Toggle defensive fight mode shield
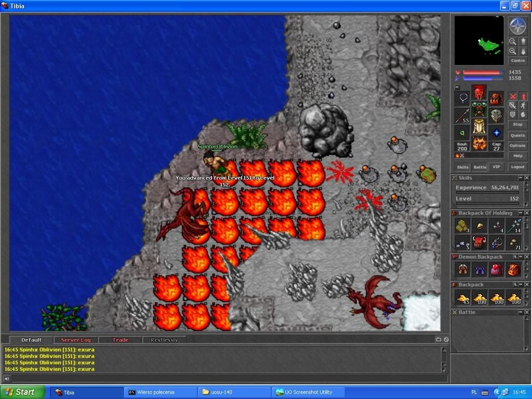532x399 pixels. click(513, 115)
